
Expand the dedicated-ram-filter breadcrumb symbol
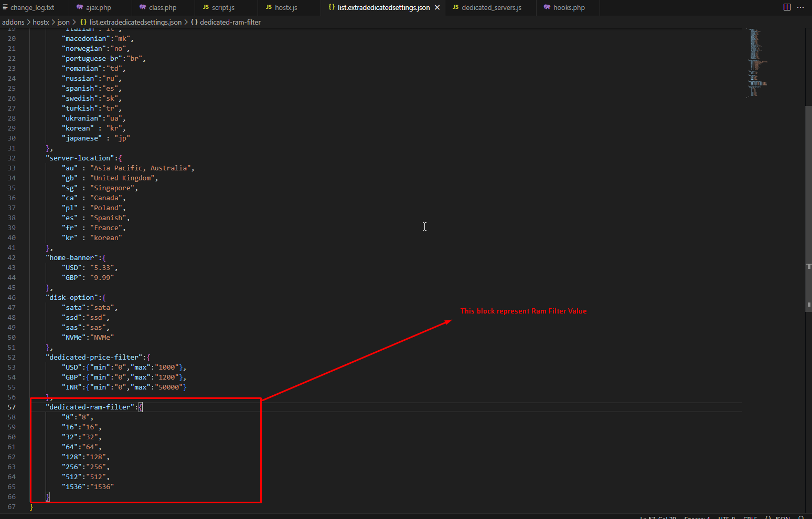(x=230, y=22)
